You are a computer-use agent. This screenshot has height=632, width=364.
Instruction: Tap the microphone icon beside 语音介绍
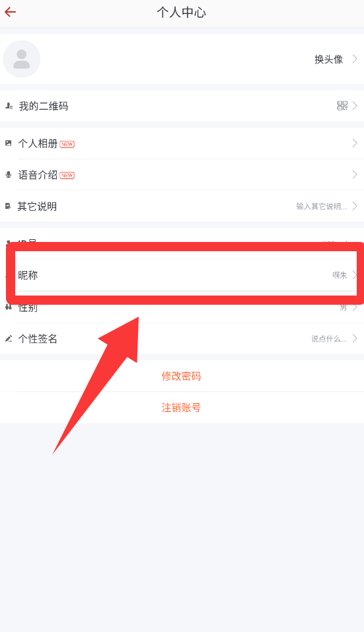(9, 175)
